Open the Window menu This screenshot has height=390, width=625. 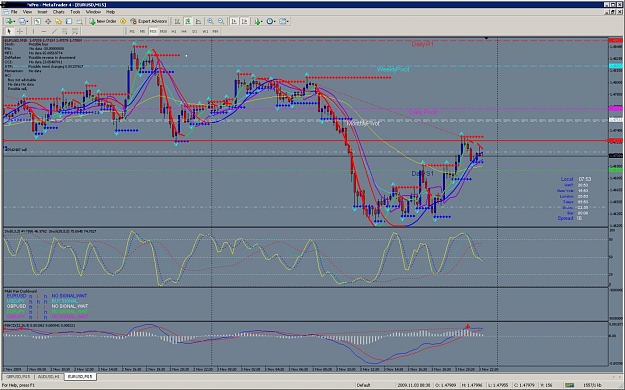tap(93, 12)
